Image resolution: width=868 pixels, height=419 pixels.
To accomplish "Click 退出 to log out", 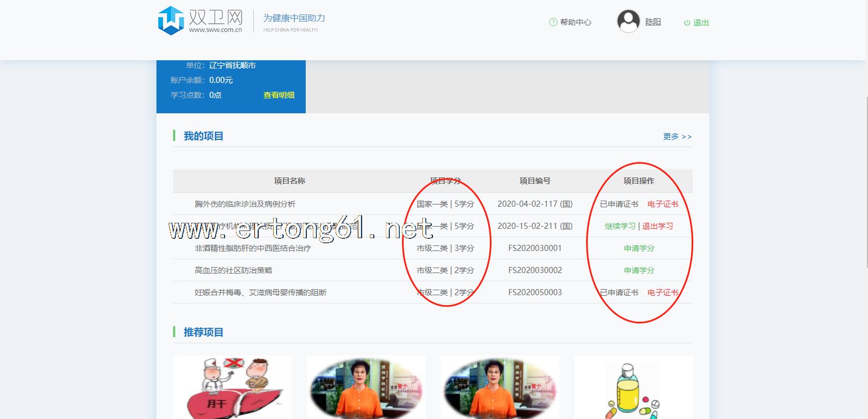I will click(x=701, y=23).
